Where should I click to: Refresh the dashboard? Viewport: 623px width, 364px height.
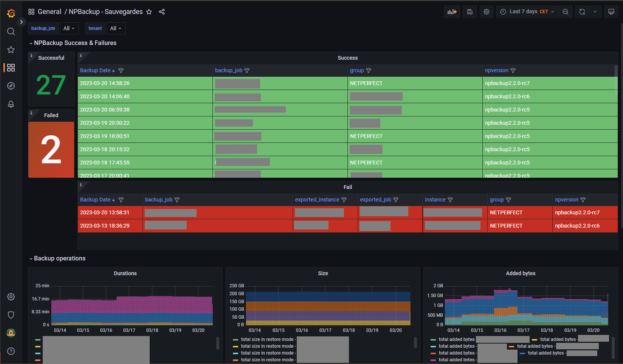[582, 12]
